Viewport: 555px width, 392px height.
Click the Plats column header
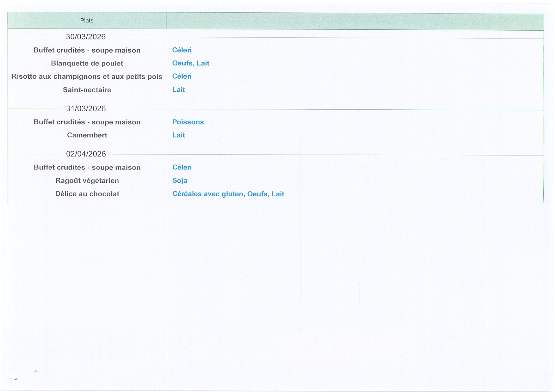(87, 21)
